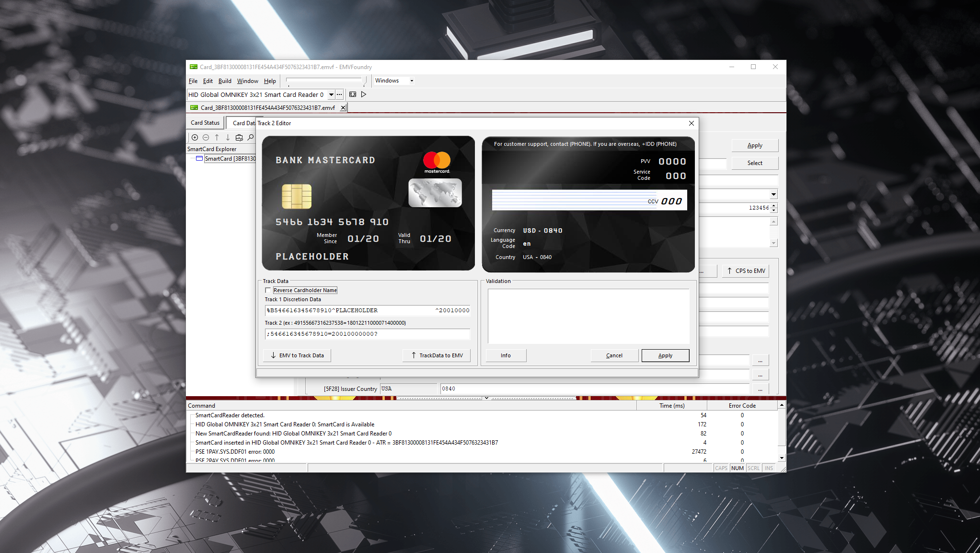
Task: Switch to the Card Status tab
Action: click(x=205, y=123)
